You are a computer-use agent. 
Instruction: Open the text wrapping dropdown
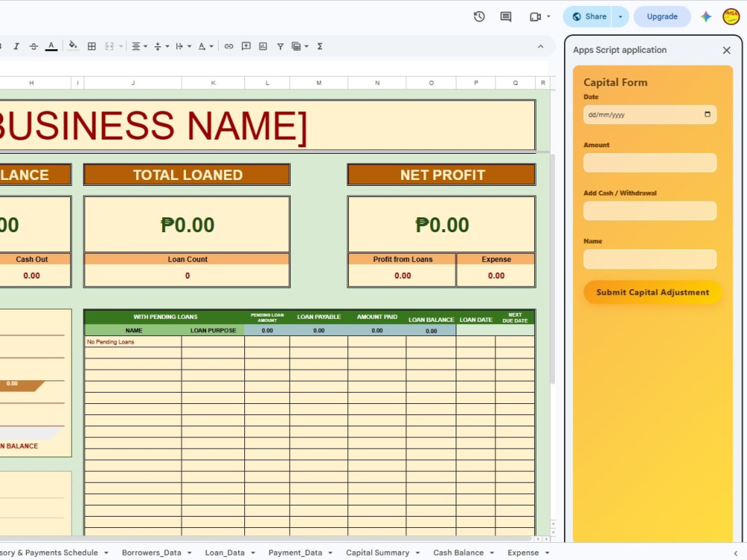[x=184, y=46]
